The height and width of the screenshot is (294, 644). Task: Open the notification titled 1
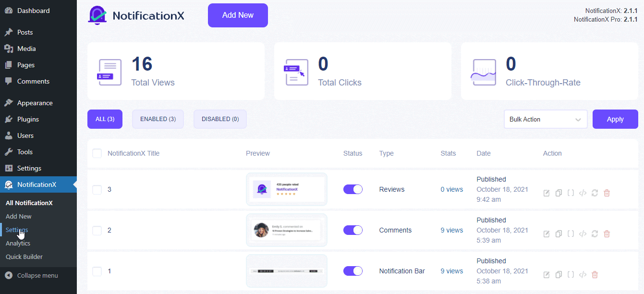coord(109,271)
